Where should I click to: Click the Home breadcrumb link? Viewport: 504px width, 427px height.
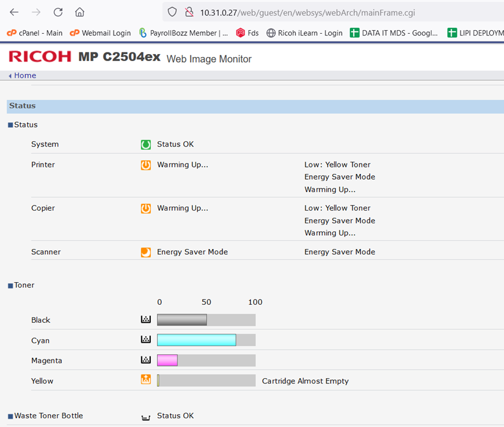[25, 76]
